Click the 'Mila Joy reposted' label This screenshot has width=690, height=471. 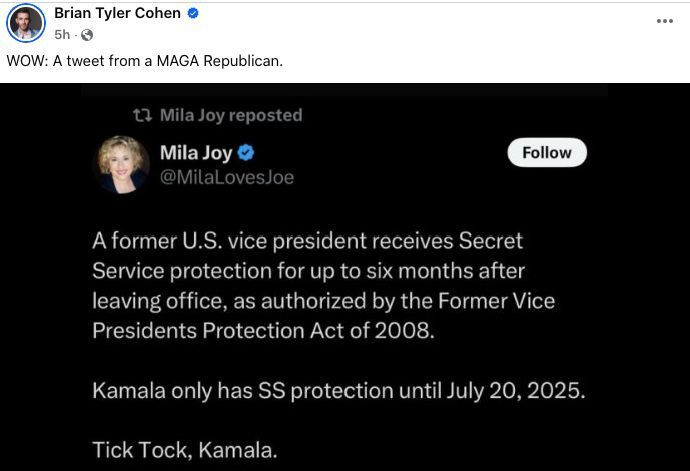230,116
